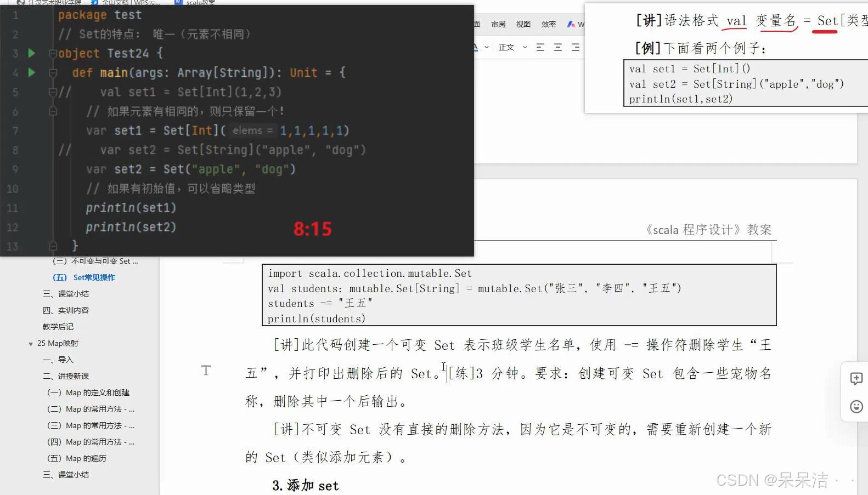The height and width of the screenshot is (495, 868).
Task: Open (五) Map 的遍历 outline entry
Action: 77,458
